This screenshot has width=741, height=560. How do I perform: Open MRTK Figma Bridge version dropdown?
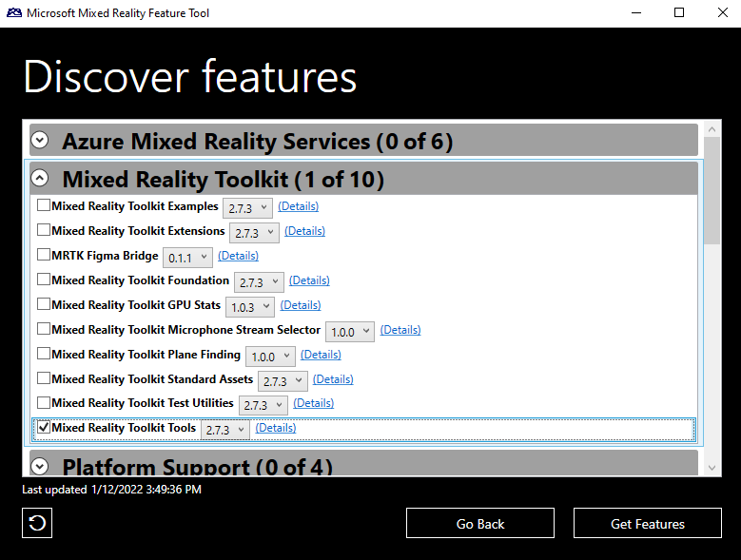tap(187, 258)
